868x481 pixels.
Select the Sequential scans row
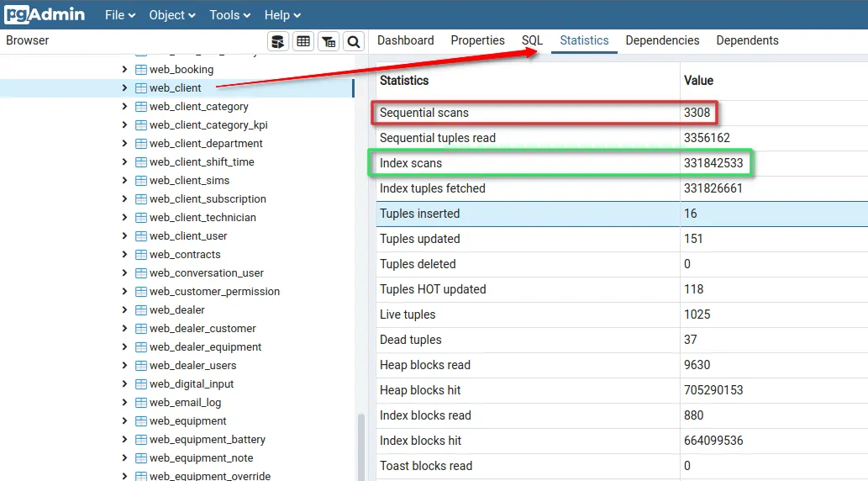pos(622,113)
